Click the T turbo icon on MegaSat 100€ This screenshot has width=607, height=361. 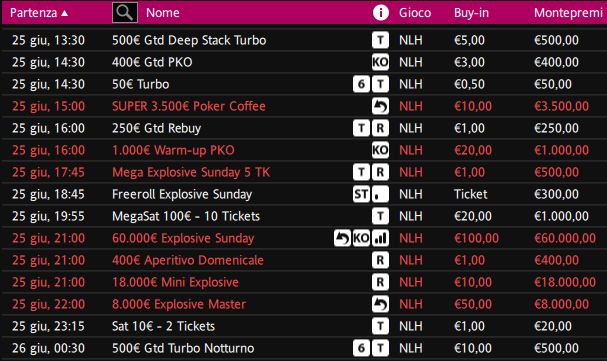(380, 216)
